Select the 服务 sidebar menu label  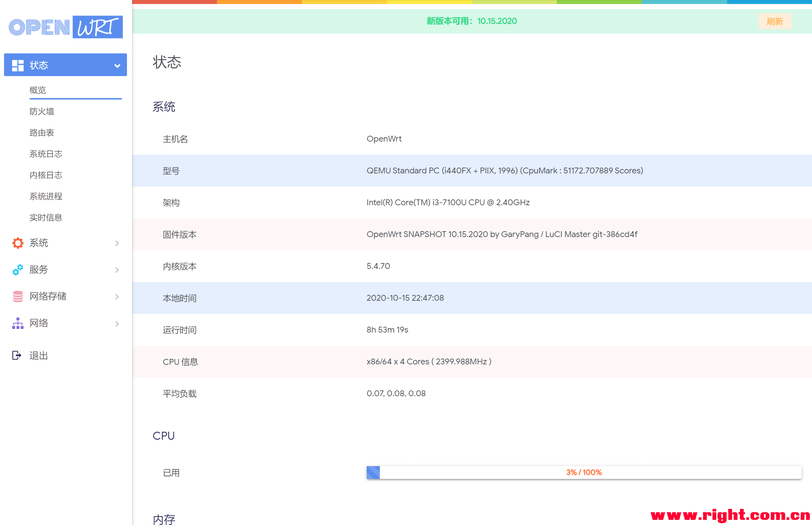coord(39,270)
